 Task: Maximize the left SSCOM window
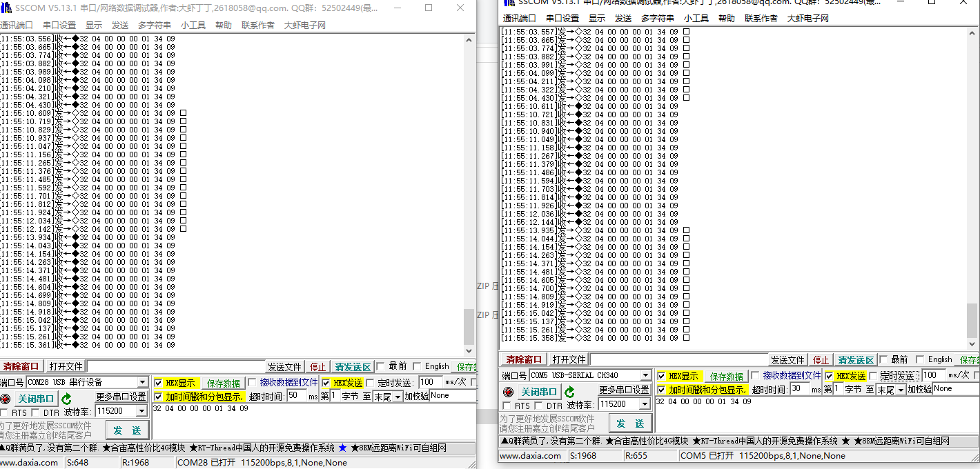coord(428,8)
